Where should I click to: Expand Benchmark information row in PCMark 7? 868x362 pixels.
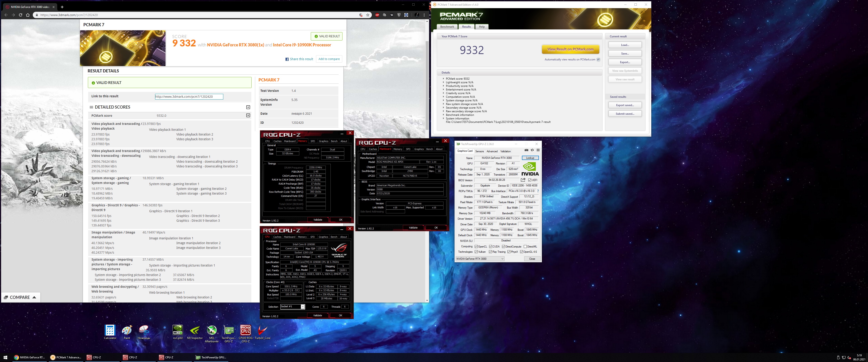[443, 115]
